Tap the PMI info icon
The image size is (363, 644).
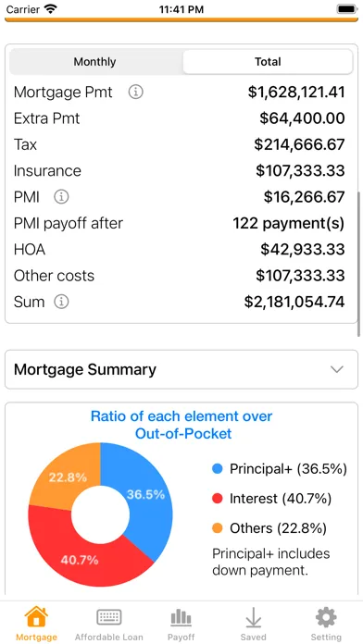(x=61, y=197)
